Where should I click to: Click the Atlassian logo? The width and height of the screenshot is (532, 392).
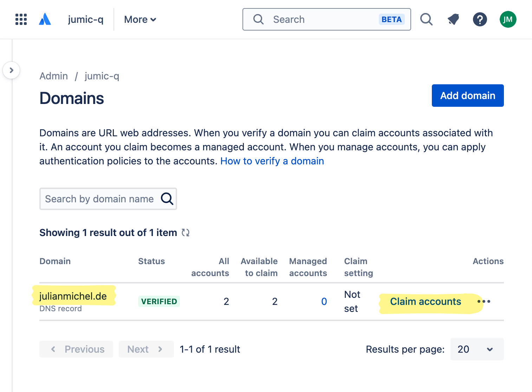(x=45, y=19)
